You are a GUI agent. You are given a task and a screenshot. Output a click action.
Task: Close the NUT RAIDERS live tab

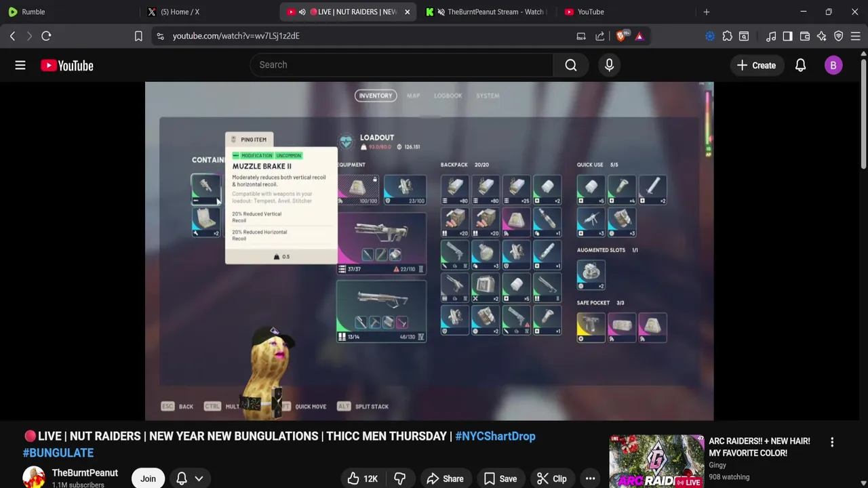[408, 12]
